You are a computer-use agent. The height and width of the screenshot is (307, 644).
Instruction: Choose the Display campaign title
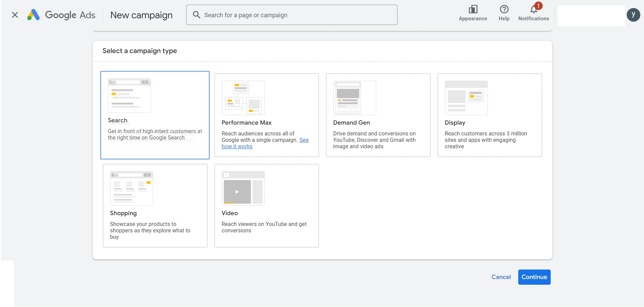point(455,123)
